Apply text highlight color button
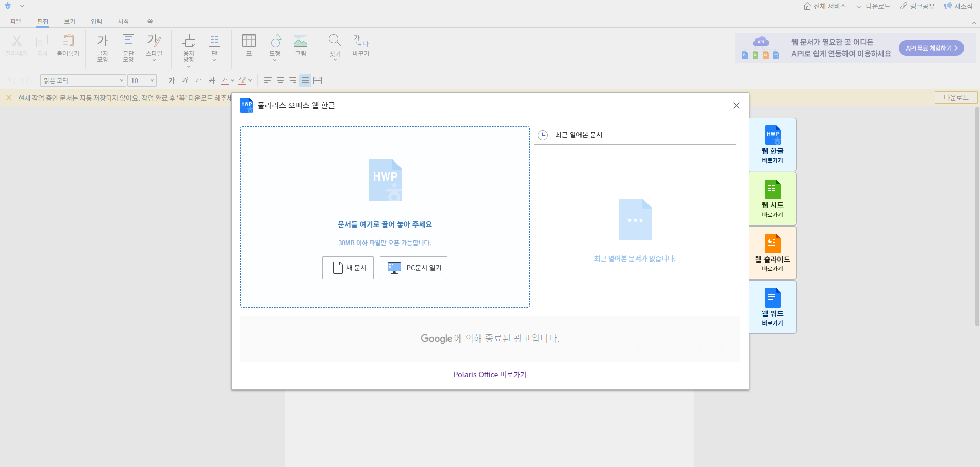The width and height of the screenshot is (980, 467). pyautogui.click(x=242, y=80)
